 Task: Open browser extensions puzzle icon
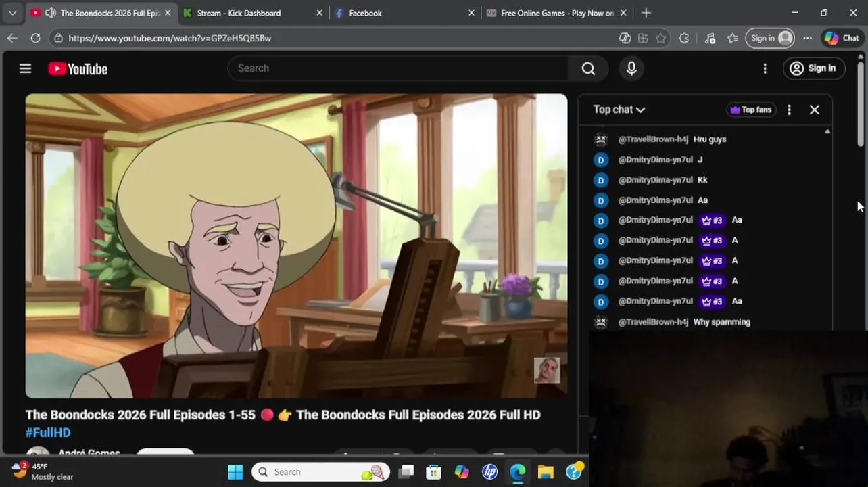684,38
